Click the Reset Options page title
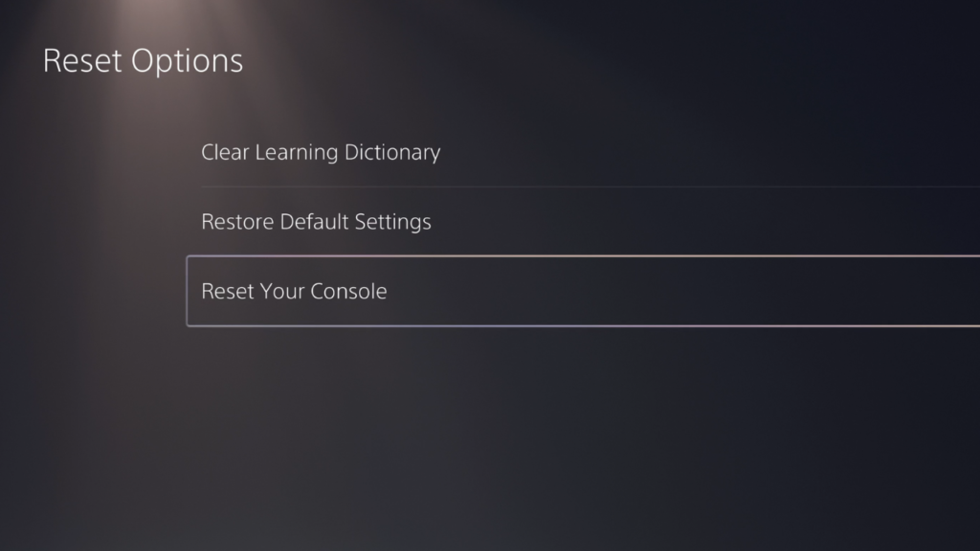980x551 pixels. 143,60
